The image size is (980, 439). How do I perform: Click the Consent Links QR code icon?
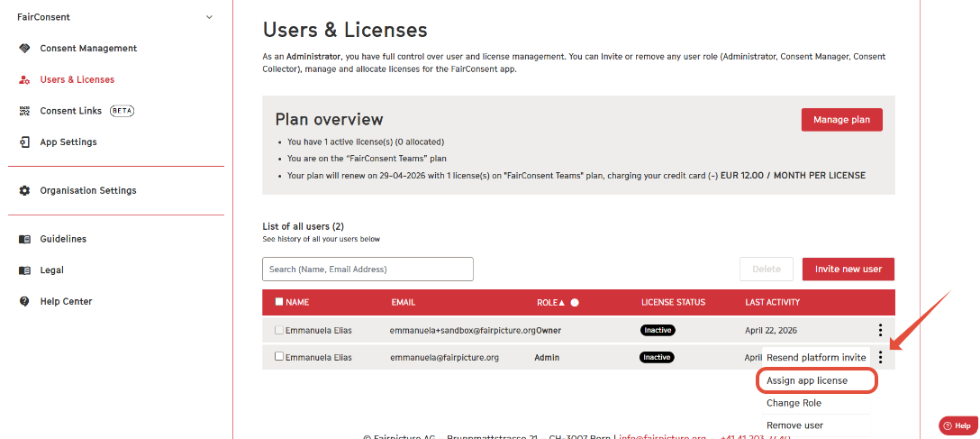pyautogui.click(x=24, y=111)
